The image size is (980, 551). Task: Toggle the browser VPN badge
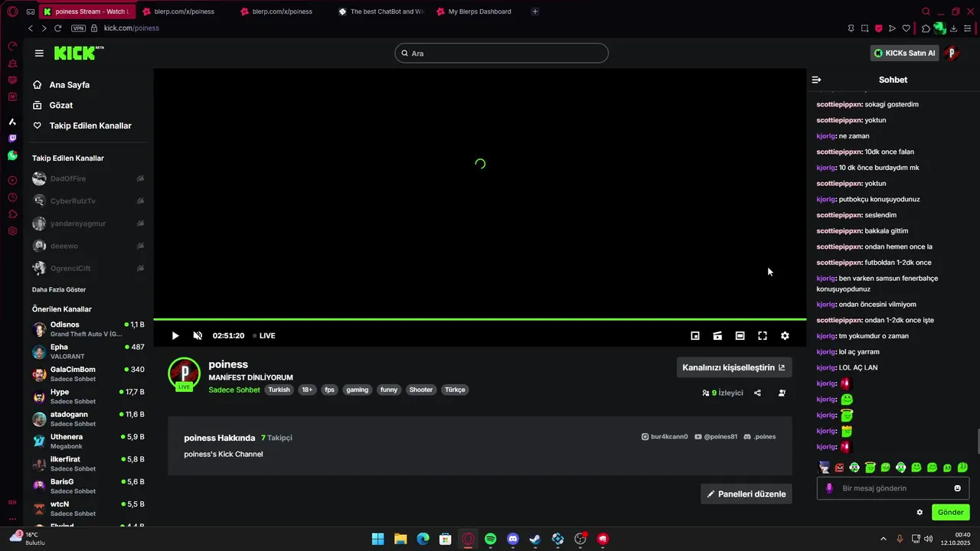(x=78, y=28)
